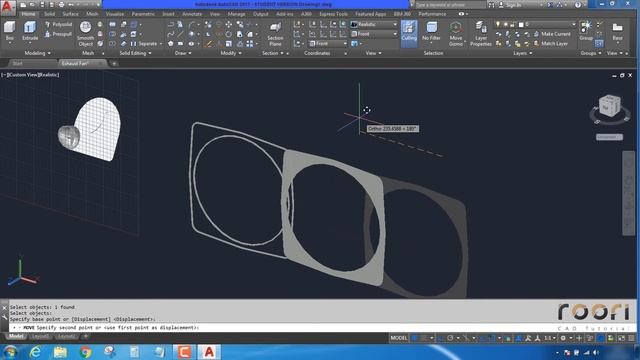
Task: Select the Presspull tool
Action: [x=58, y=34]
